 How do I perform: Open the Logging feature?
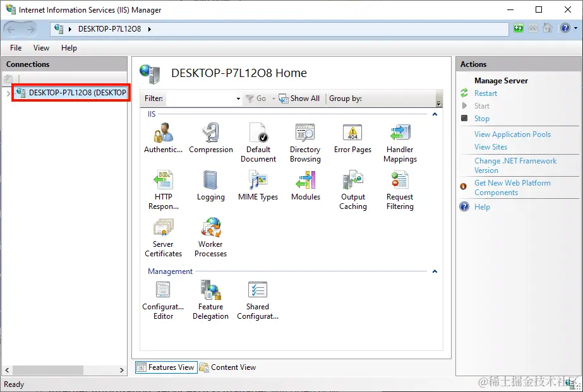click(x=211, y=186)
